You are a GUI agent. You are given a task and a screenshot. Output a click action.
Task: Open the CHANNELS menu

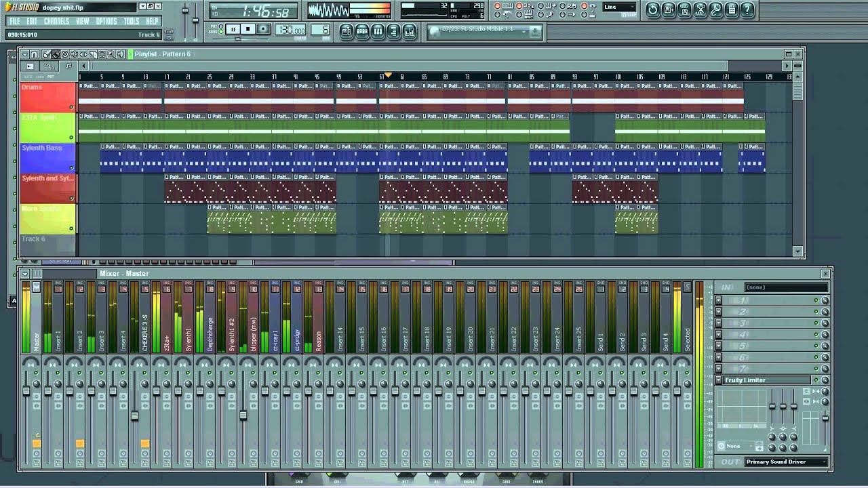[x=56, y=22]
